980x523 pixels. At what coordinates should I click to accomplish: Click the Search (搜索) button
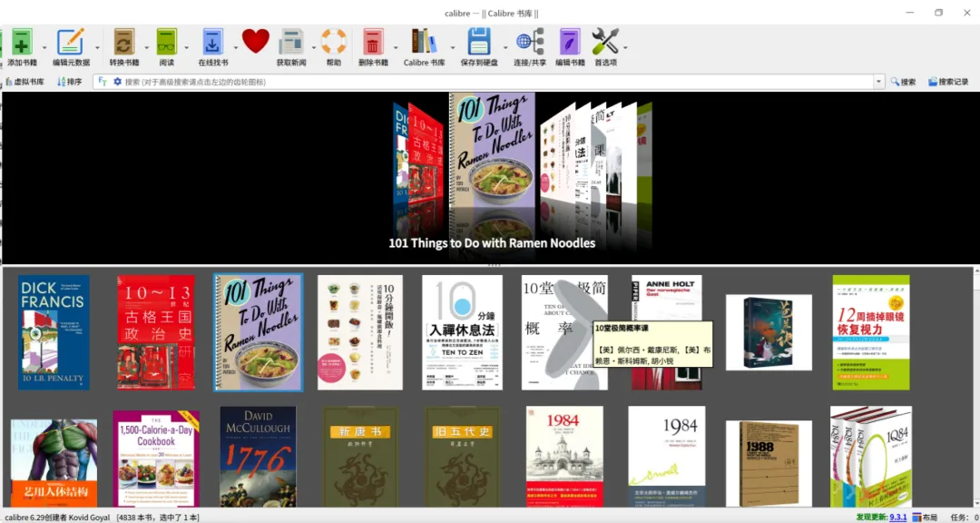click(903, 82)
